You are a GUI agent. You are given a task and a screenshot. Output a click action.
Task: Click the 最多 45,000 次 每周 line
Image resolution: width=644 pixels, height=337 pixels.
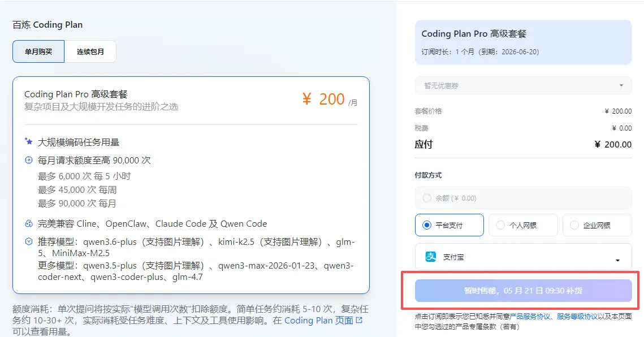77,190
